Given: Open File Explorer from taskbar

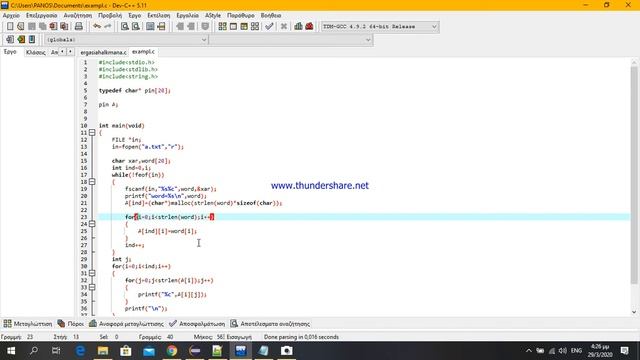Looking at the screenshot, I should tap(103, 351).
